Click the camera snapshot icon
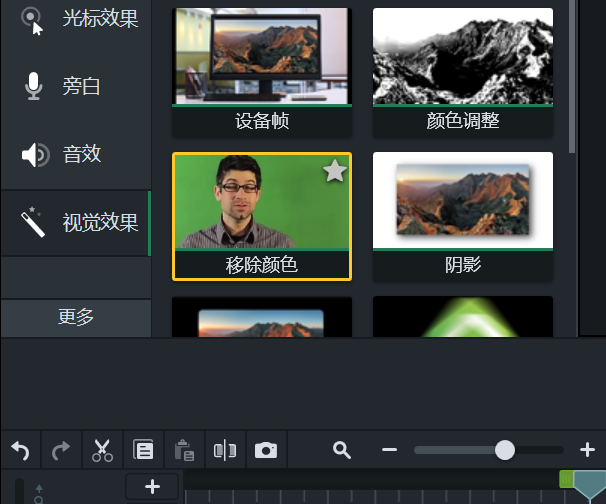Screen dimensions: 606x504 point(265,451)
